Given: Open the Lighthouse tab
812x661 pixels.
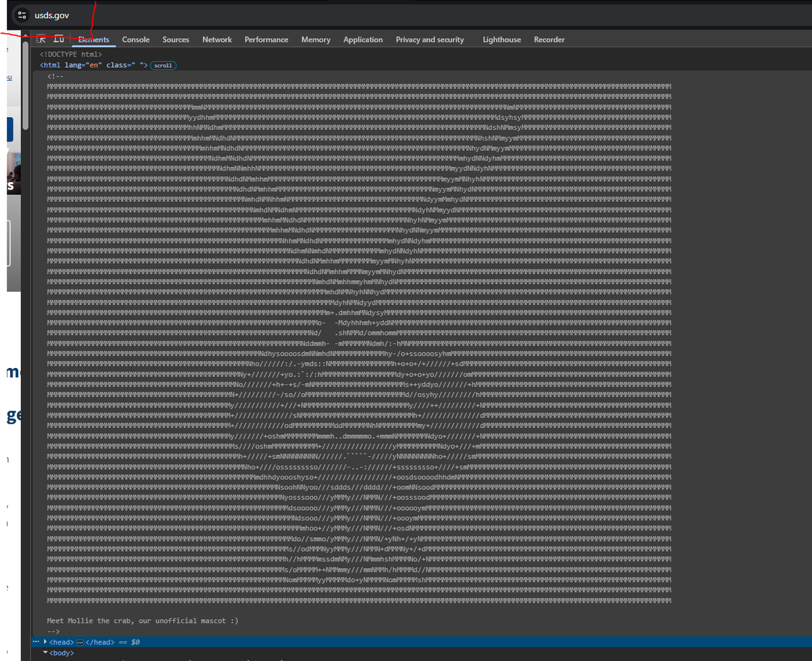Looking at the screenshot, I should 502,40.
